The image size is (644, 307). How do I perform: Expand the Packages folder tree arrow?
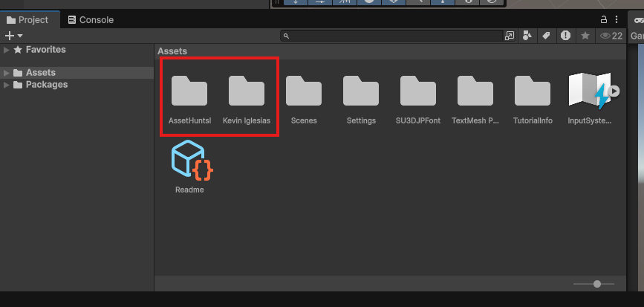pyautogui.click(x=7, y=85)
